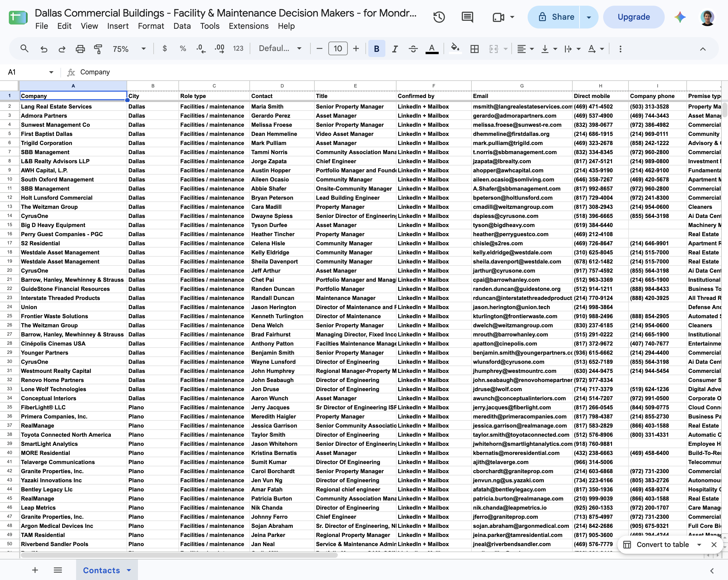Increase decimal places
This screenshot has height=580, width=728.
(x=219, y=49)
